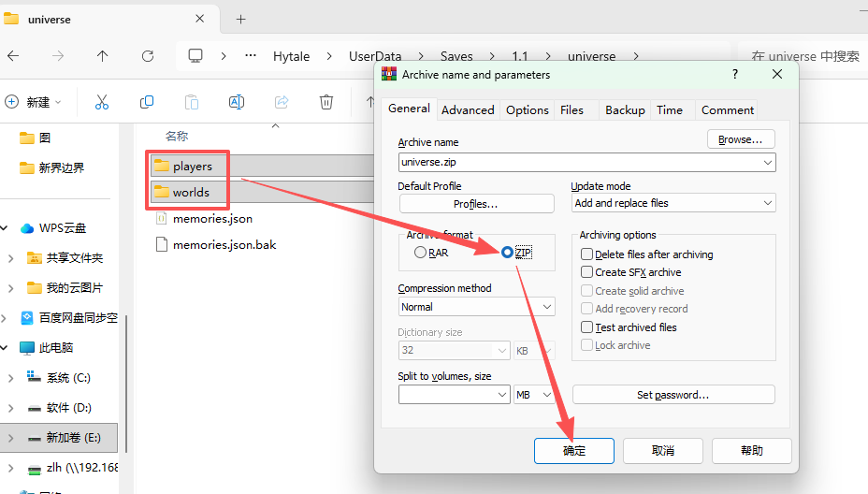868x494 pixels.
Task: Open the Compression method dropdown
Action: tap(476, 307)
